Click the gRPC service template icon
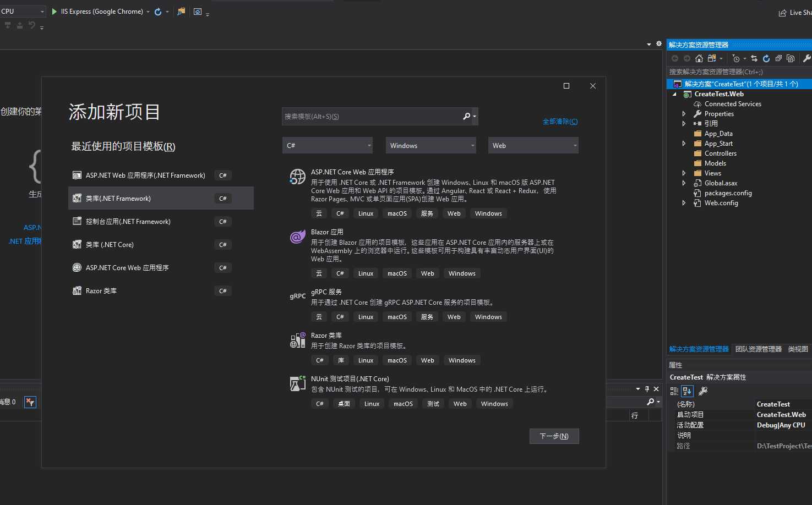This screenshot has height=505, width=812. [298, 296]
